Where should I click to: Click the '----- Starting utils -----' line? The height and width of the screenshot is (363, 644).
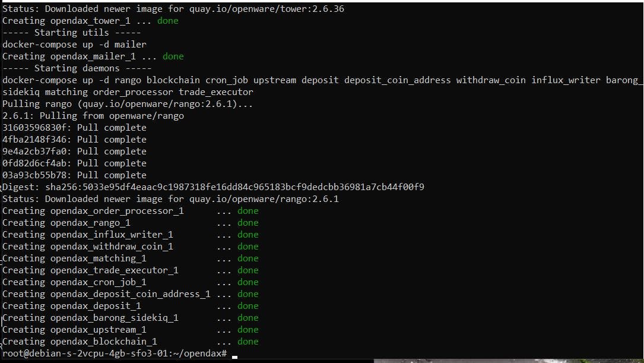tap(71, 33)
